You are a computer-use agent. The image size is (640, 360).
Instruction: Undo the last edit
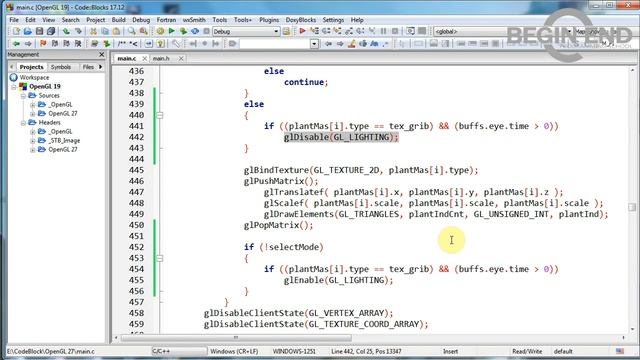66,31
